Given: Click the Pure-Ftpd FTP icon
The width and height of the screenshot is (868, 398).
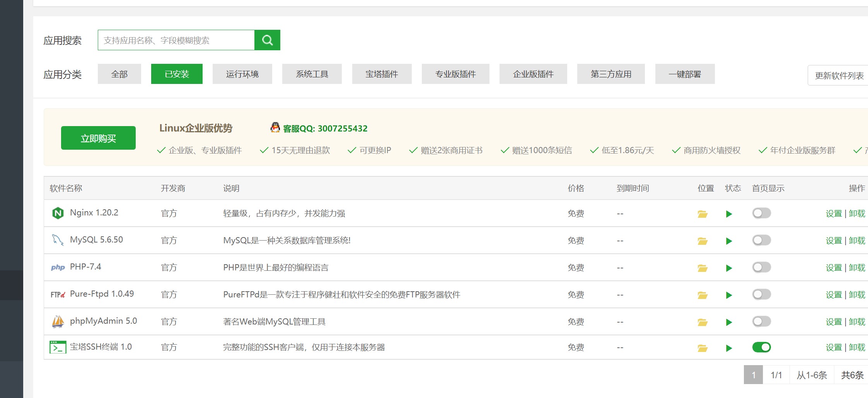Looking at the screenshot, I should [x=58, y=294].
